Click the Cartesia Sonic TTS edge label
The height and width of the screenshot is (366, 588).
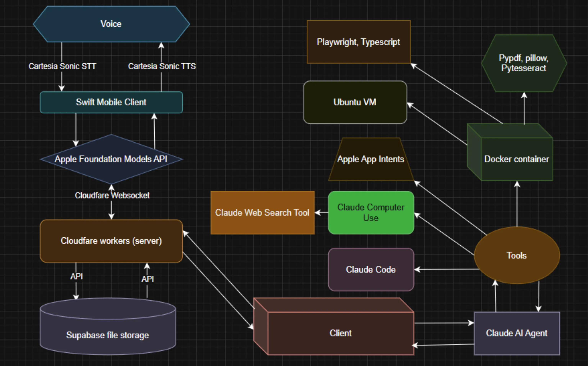(x=162, y=66)
